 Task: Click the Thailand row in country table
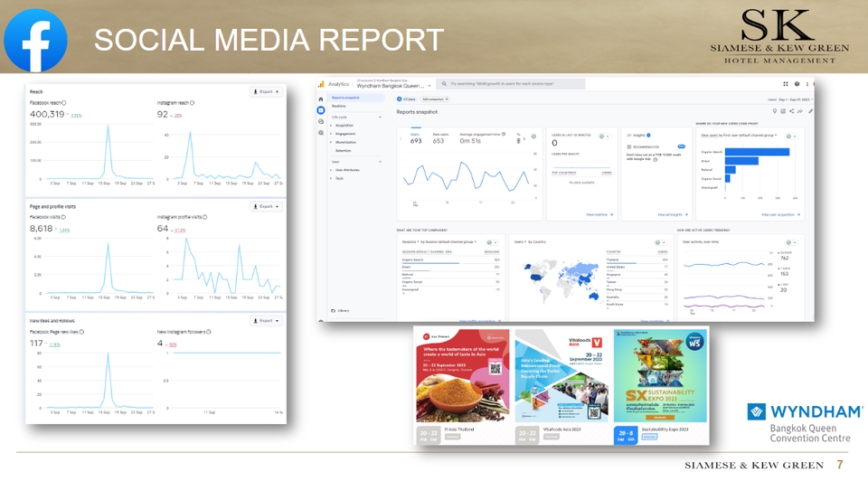637,259
